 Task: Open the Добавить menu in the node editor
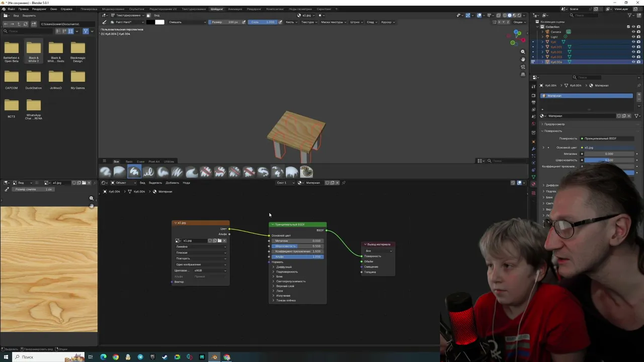point(172,183)
